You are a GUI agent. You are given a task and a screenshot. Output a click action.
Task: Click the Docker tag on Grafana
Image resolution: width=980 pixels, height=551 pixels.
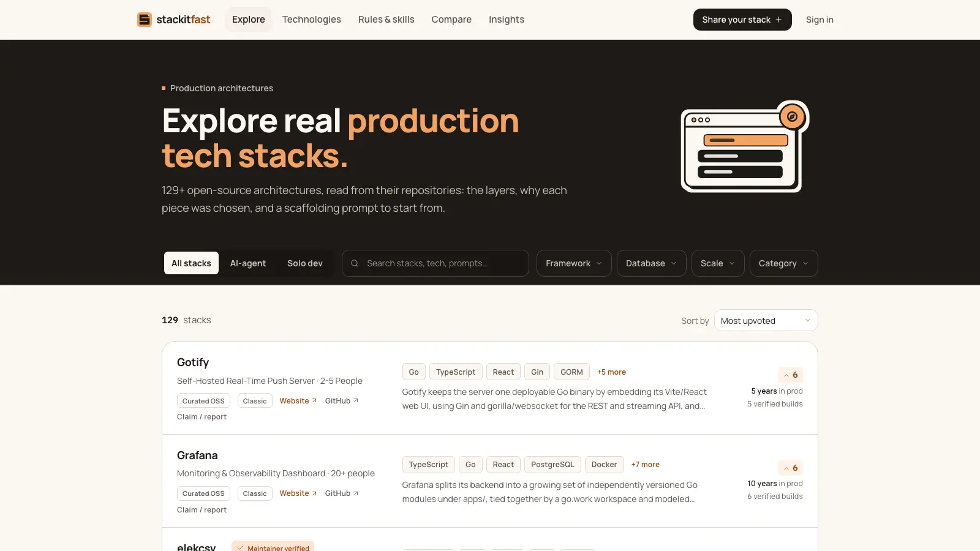[604, 465]
